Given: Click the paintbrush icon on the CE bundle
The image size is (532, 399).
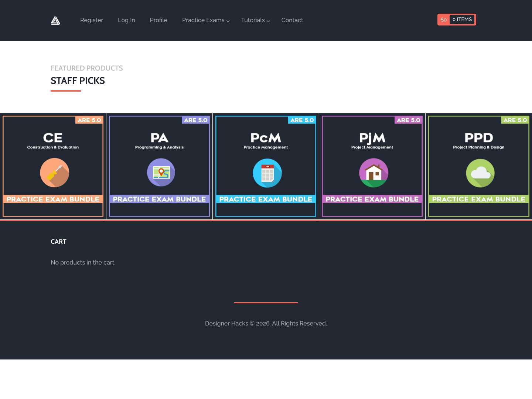Looking at the screenshot, I should click(54, 173).
